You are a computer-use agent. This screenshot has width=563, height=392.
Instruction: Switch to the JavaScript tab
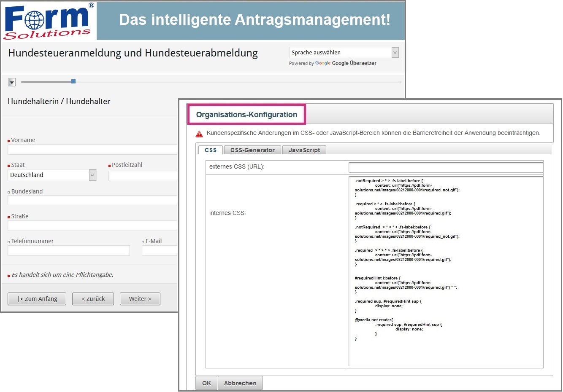click(304, 150)
